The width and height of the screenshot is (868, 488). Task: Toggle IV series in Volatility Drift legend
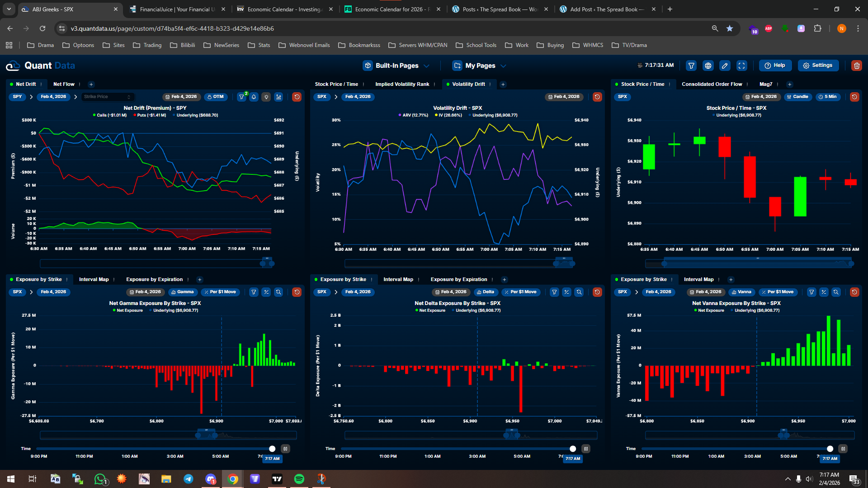(448, 115)
